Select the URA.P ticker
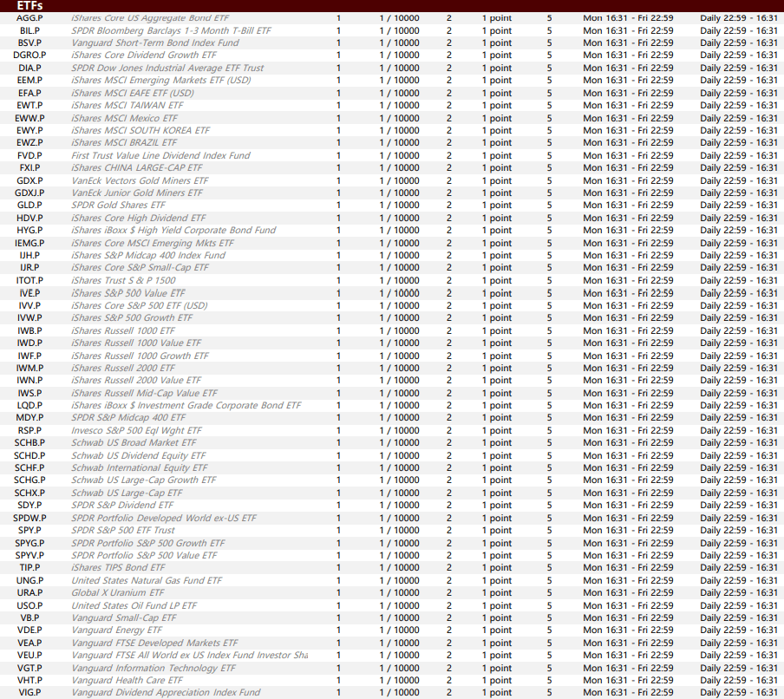The width and height of the screenshot is (784, 699). (29, 592)
